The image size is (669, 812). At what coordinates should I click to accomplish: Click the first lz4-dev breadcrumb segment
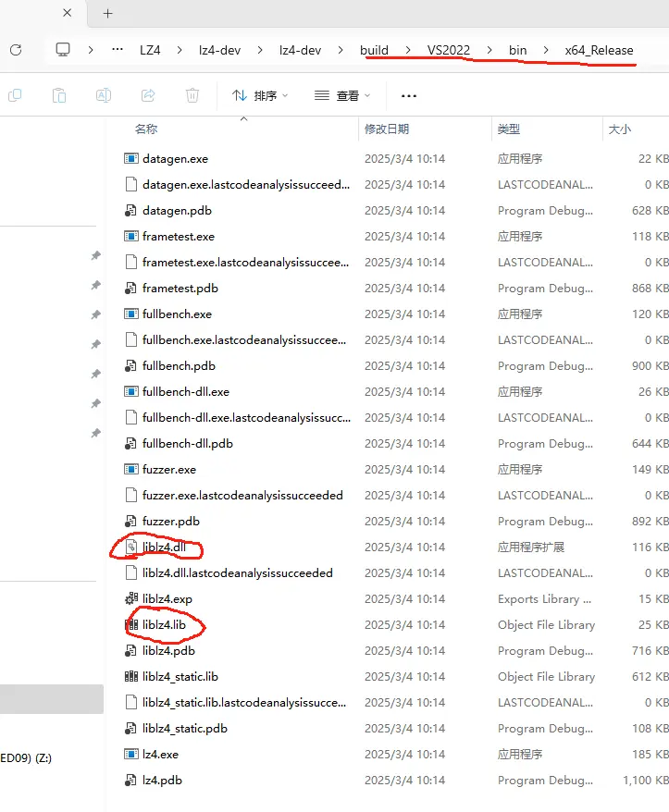point(219,50)
